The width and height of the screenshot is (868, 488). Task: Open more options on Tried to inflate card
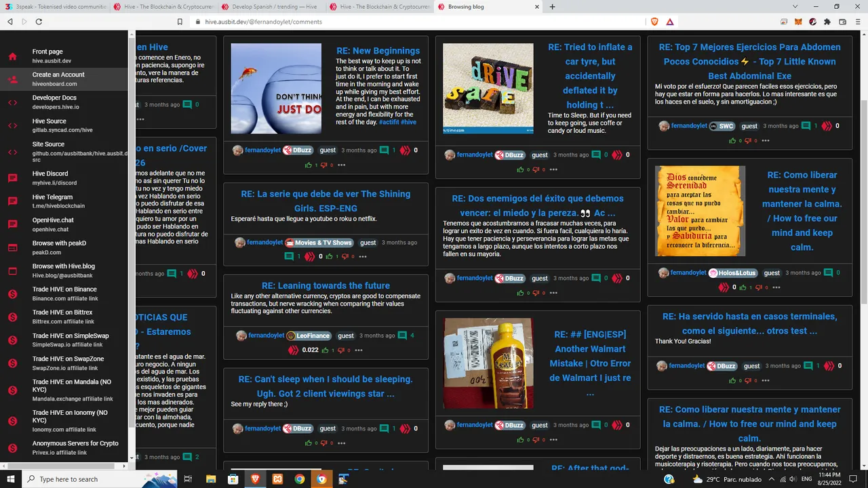point(554,169)
